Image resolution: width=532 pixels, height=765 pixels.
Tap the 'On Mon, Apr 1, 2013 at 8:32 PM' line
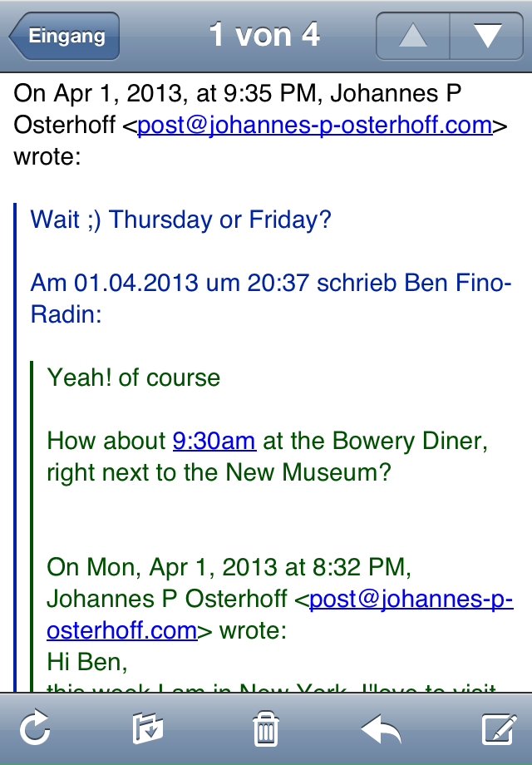click(229, 567)
